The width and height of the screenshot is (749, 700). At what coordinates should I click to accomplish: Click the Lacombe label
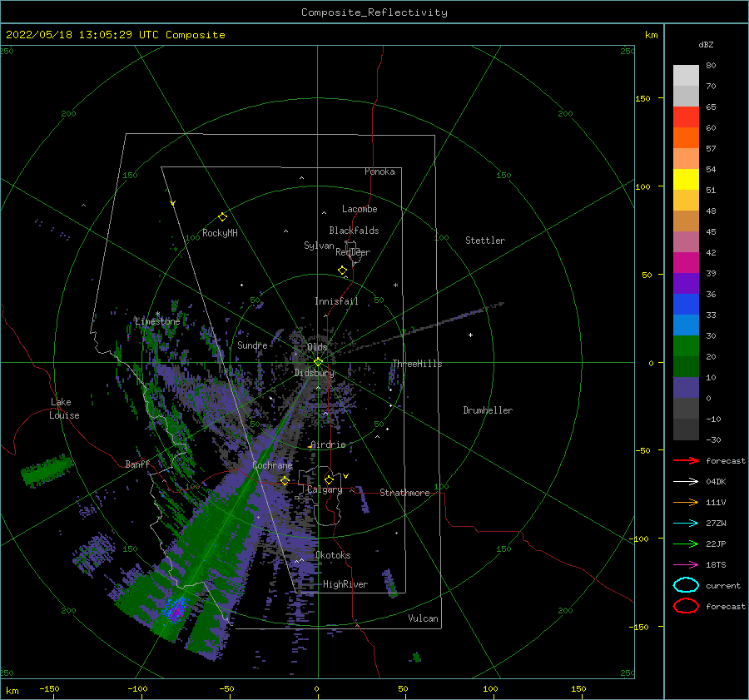pos(360,209)
